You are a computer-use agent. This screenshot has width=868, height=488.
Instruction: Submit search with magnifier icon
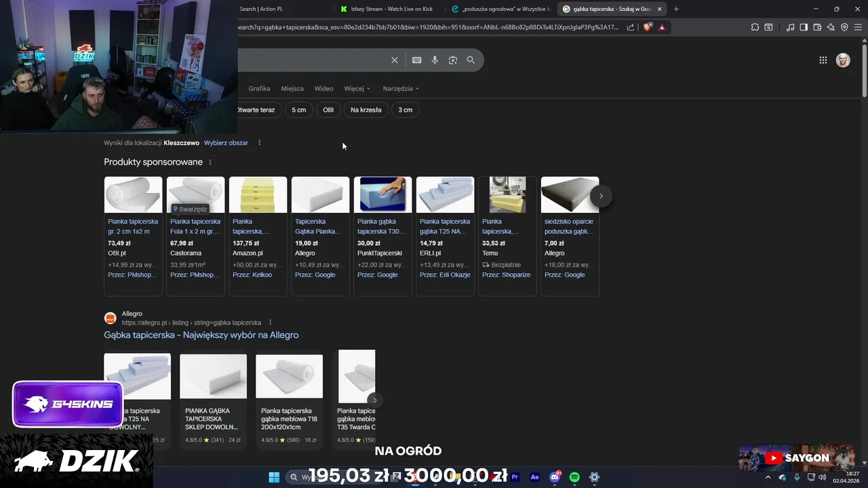click(471, 60)
